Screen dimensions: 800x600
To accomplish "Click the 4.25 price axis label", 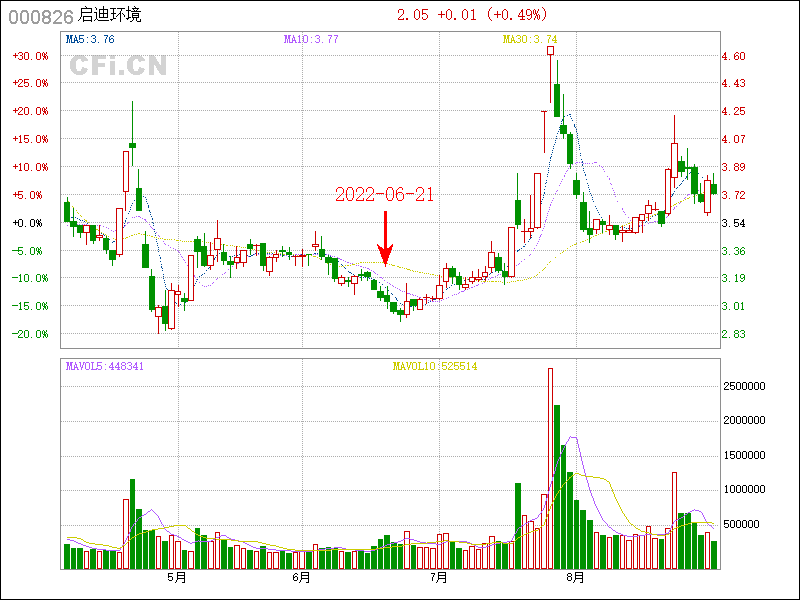I will [x=734, y=111].
